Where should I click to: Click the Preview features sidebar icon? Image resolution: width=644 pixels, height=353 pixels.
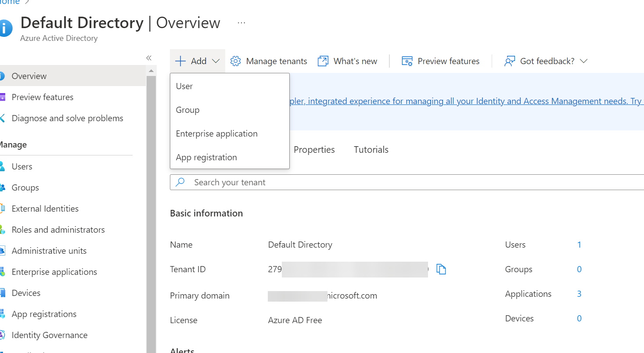point(2,97)
